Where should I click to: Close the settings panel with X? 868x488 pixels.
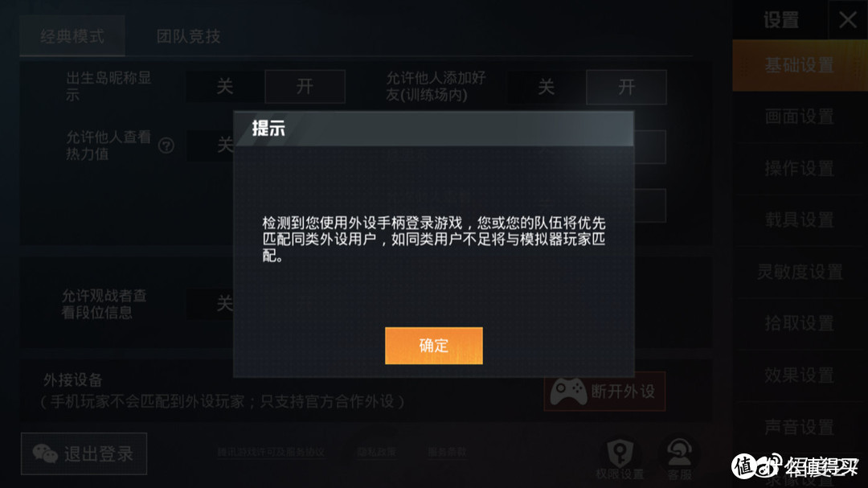coord(848,20)
